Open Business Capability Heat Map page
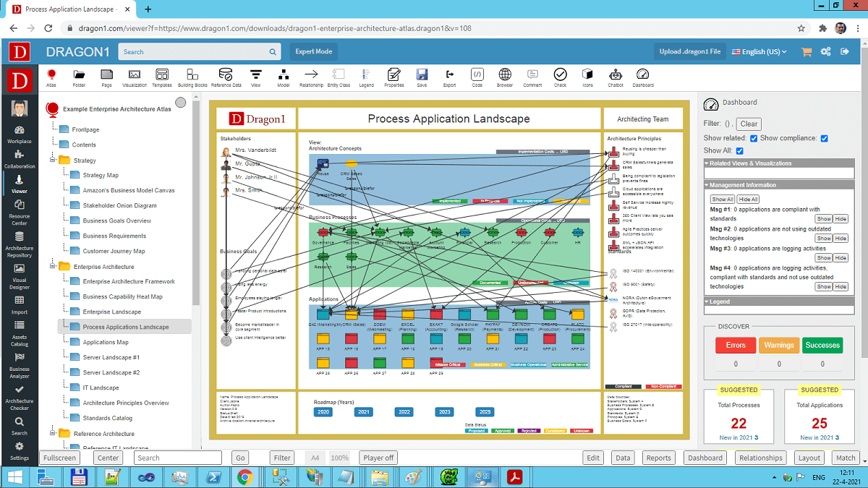Screen dimensions: 868x488 click(x=122, y=296)
